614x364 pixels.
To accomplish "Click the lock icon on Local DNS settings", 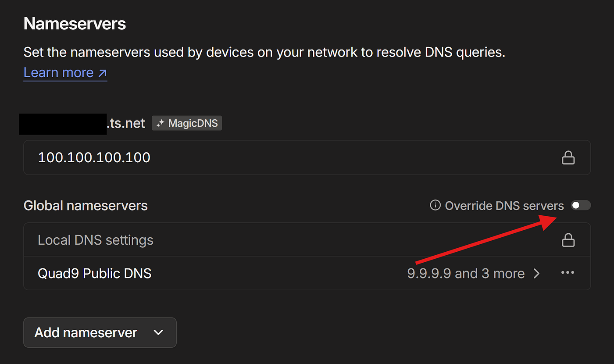I will (x=568, y=240).
